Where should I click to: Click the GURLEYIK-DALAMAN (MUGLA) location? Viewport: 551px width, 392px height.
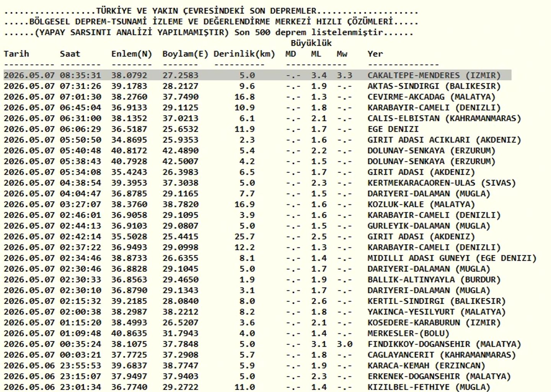coord(429,226)
